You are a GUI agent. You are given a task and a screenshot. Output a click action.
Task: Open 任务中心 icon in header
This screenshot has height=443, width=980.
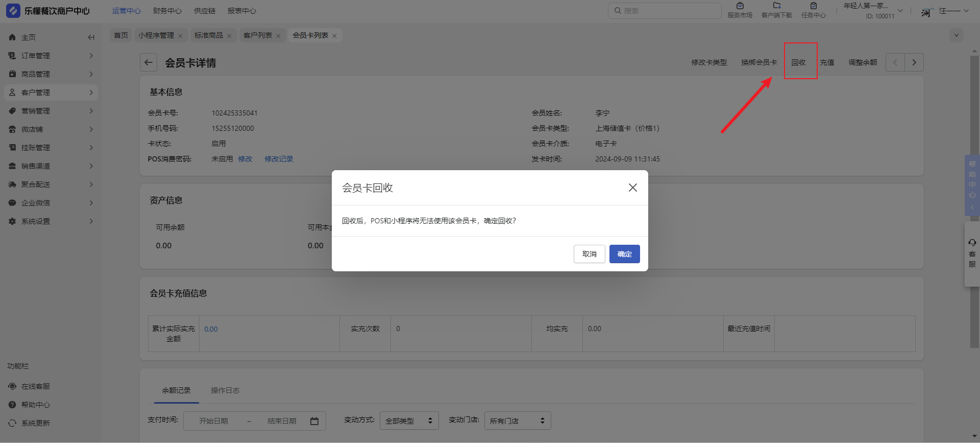point(813,10)
